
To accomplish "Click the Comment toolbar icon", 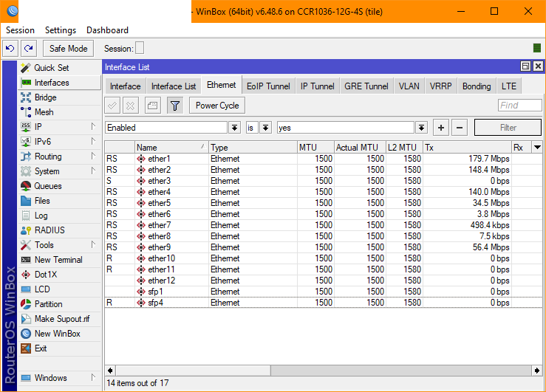I will [x=152, y=106].
